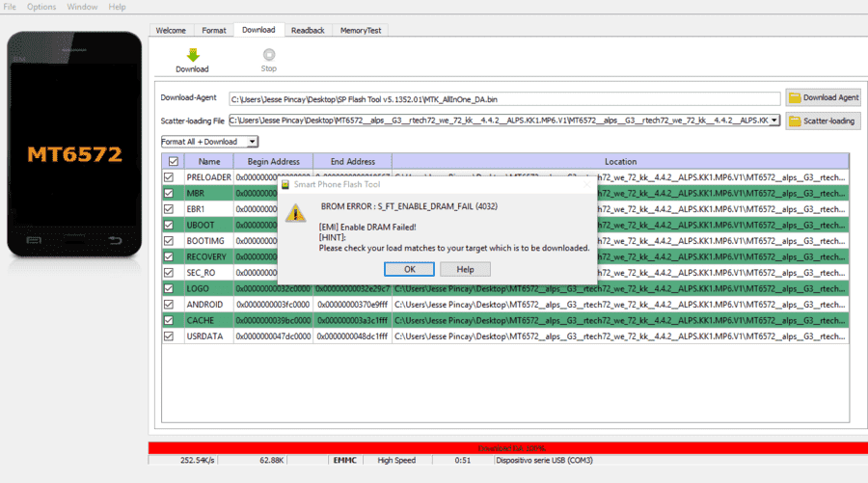868x483 pixels.
Task: Select the BOOTIMG name cell
Action: [x=208, y=241]
